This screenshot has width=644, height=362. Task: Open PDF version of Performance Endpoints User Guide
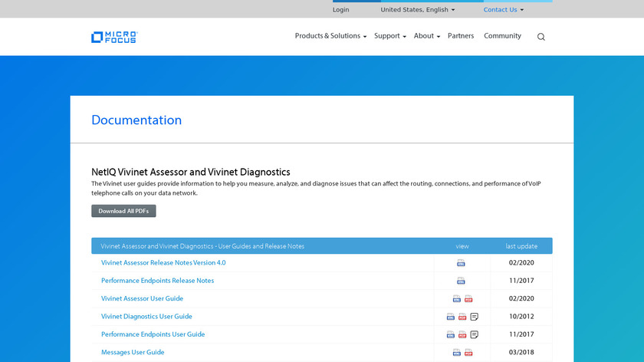462,335
